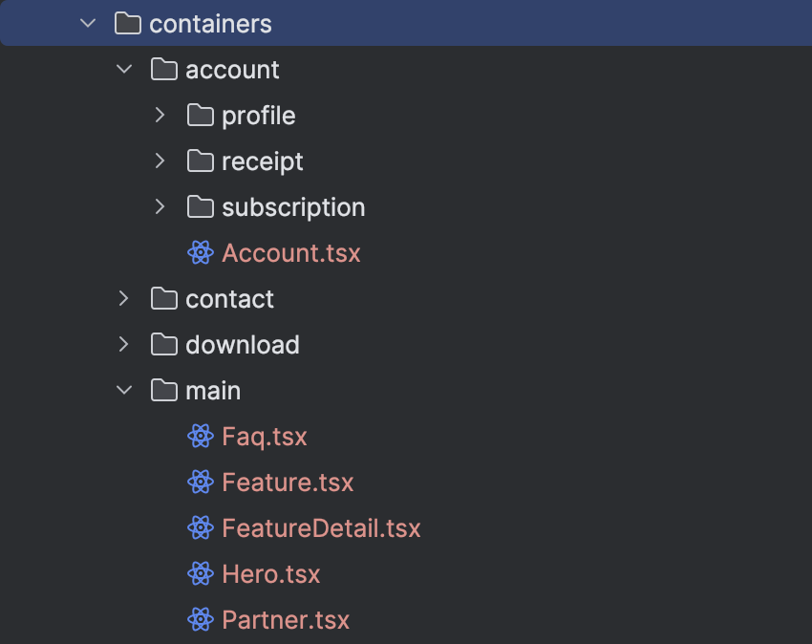Viewport: 812px width, 644px height.
Task: Collapse the account folder chevron
Action: coord(124,69)
